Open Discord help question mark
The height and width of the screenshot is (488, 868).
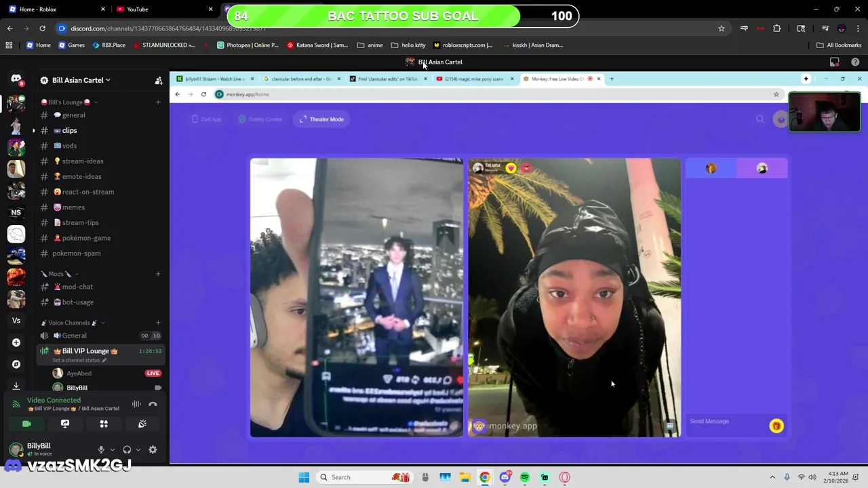855,62
